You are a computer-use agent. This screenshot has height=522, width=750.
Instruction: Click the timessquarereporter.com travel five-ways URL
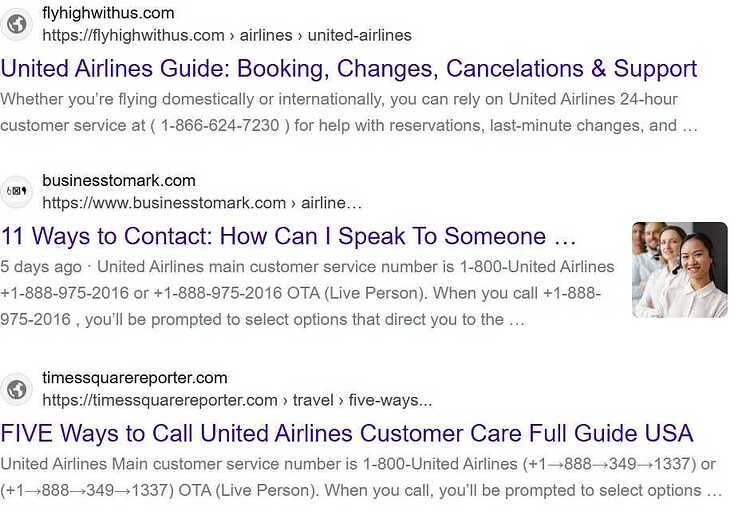click(237, 400)
